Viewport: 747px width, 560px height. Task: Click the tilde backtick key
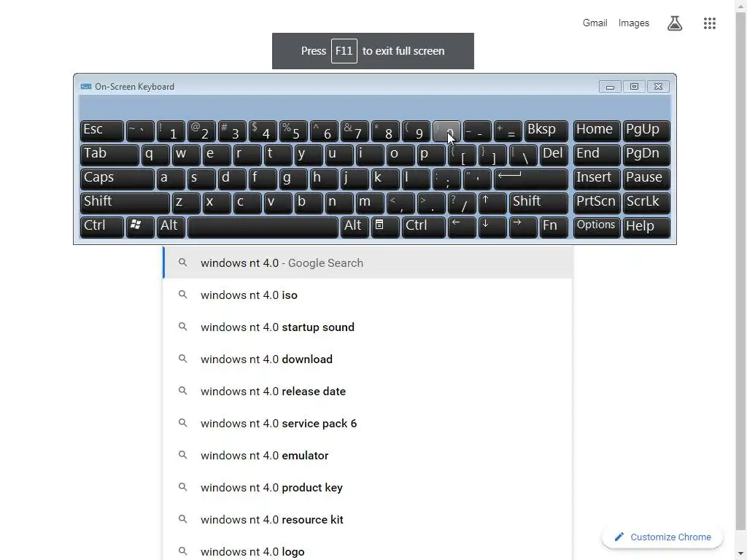tap(140, 131)
